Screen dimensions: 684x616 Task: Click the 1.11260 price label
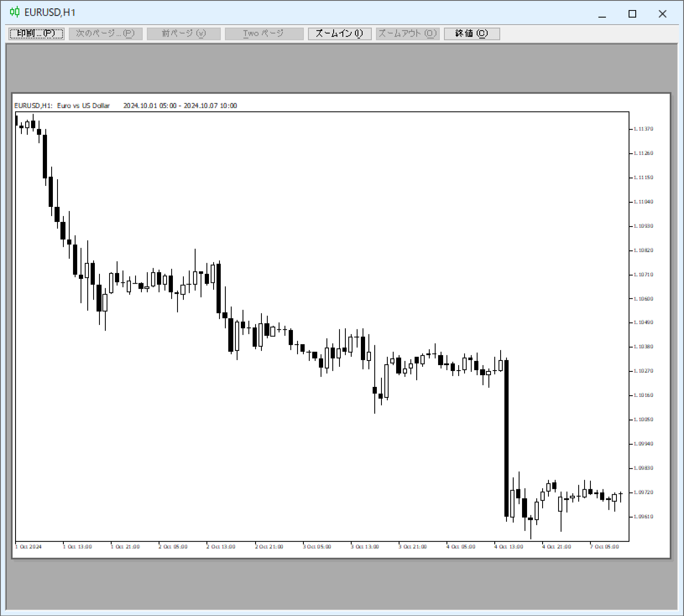point(643,153)
